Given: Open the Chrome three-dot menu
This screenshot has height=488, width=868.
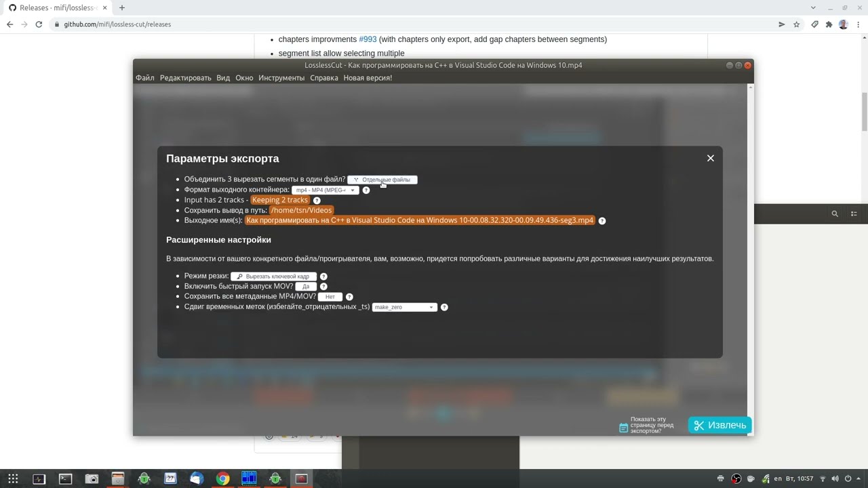Looking at the screenshot, I should [859, 24].
